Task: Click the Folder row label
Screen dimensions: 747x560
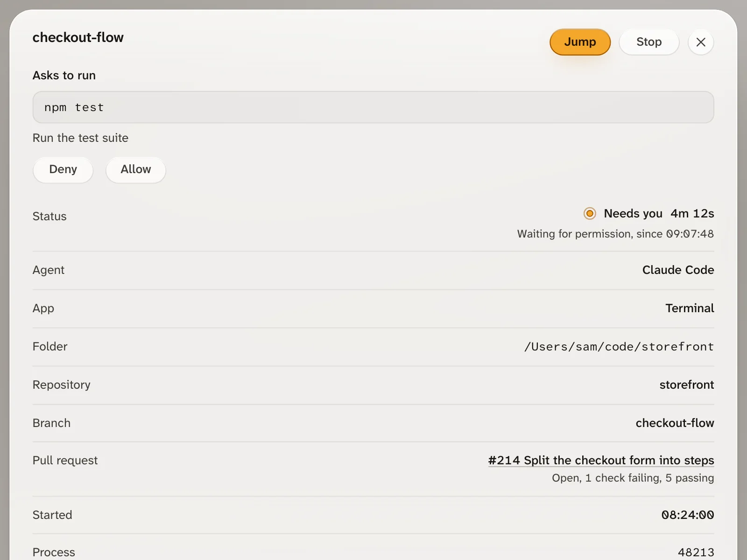Action: click(50, 347)
